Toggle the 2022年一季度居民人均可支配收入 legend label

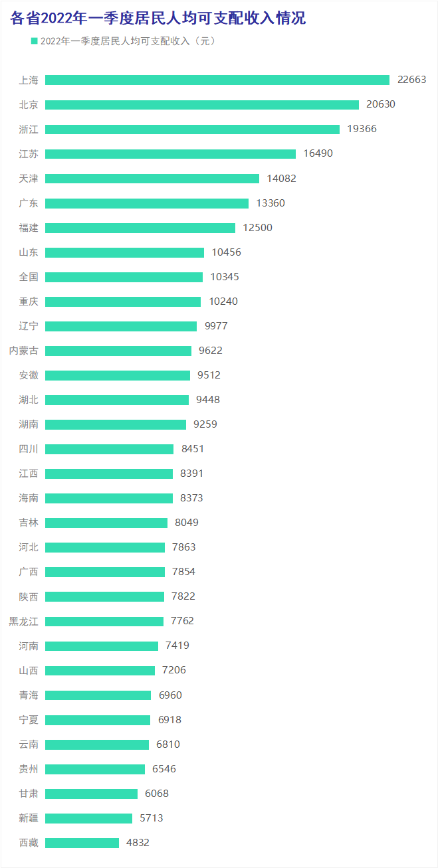click(128, 41)
